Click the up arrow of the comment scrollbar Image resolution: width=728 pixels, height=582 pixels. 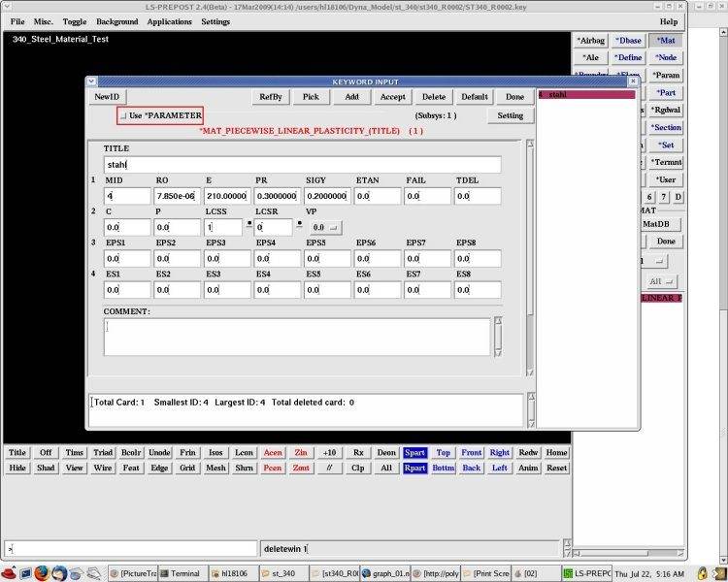tap(498, 321)
